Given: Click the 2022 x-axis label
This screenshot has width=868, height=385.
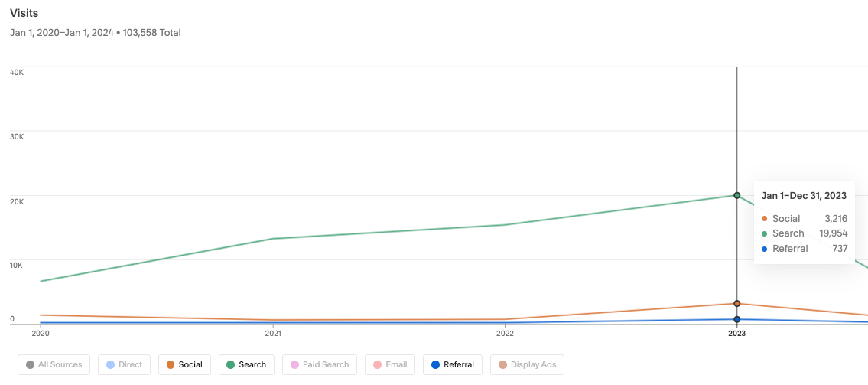Looking at the screenshot, I should pos(505,333).
